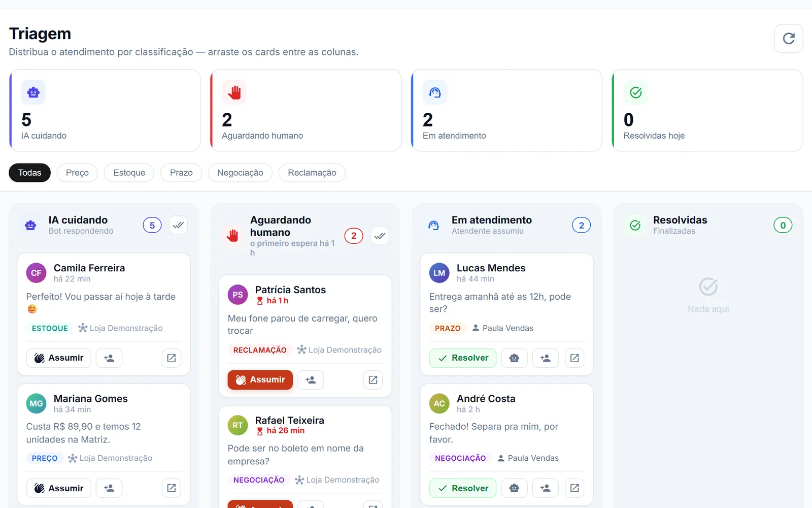Open Camila Ferreira conversation in new window
This screenshot has width=812, height=508.
(x=172, y=358)
